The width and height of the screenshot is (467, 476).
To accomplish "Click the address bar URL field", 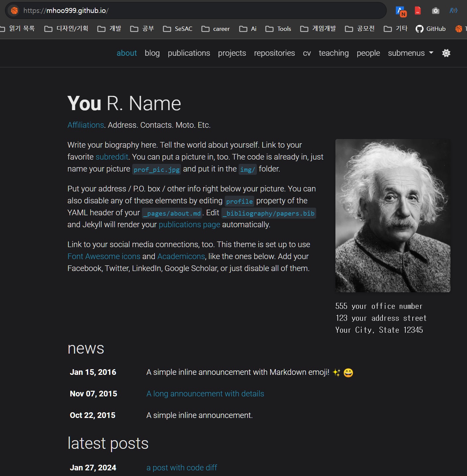I will (x=199, y=11).
